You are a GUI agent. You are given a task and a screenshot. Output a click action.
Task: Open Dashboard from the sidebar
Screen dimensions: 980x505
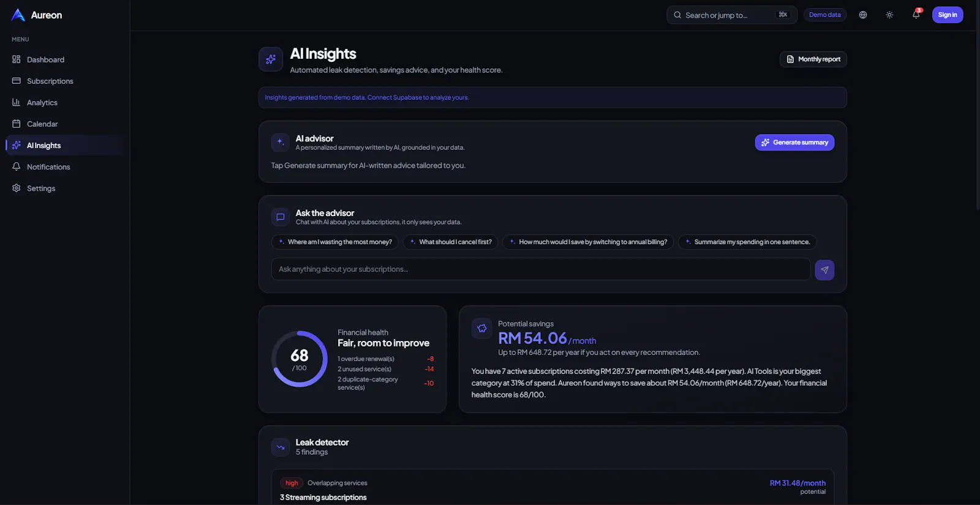(64, 59)
